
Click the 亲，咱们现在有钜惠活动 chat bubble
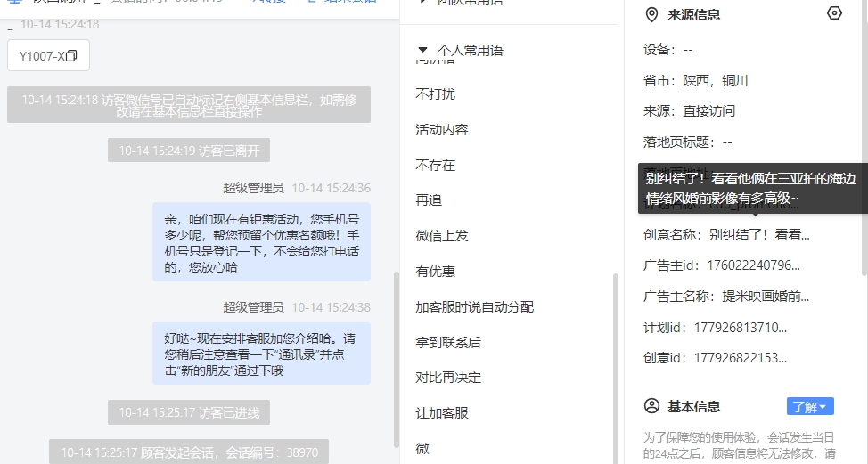click(x=261, y=242)
